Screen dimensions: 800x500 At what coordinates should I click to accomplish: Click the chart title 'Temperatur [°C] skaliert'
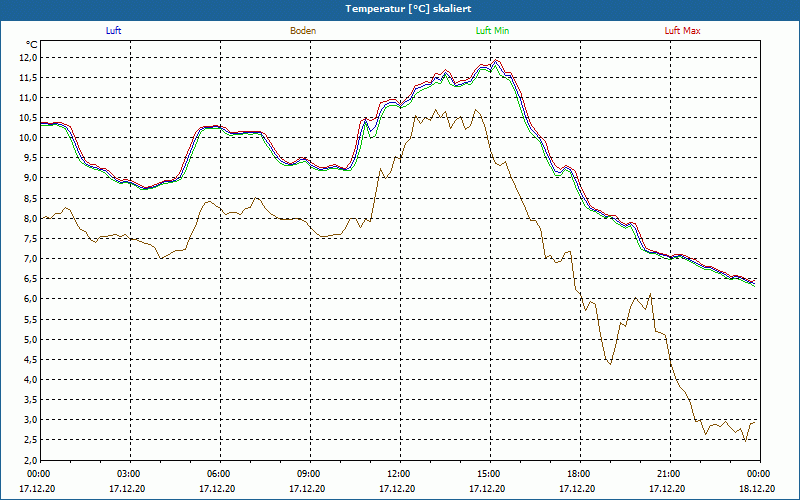408,9
